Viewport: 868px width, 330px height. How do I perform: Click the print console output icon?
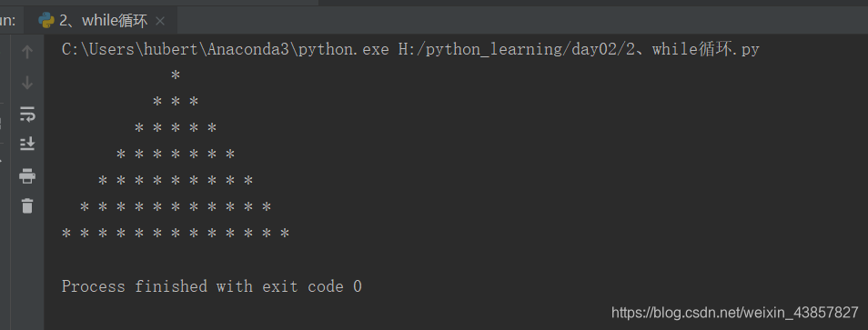27,176
